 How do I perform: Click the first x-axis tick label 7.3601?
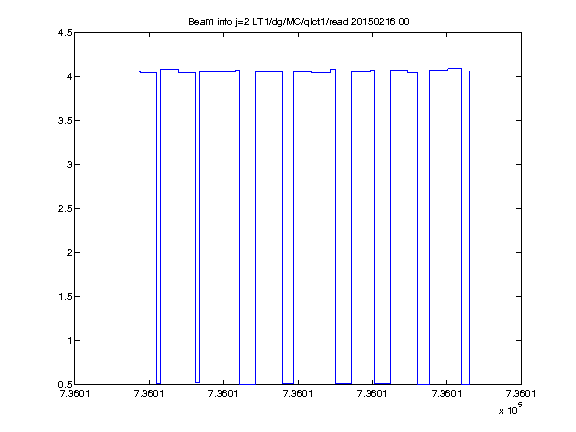[x=75, y=394]
